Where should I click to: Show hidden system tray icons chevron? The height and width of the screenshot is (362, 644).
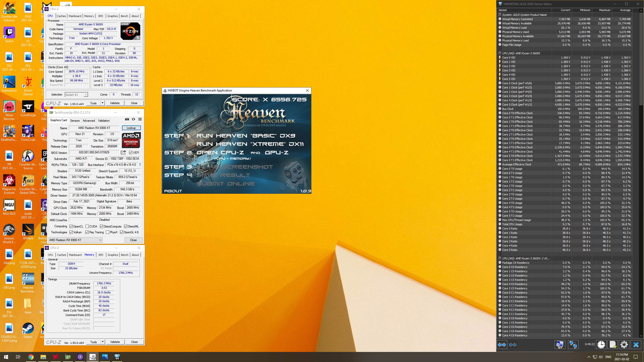click(x=589, y=357)
